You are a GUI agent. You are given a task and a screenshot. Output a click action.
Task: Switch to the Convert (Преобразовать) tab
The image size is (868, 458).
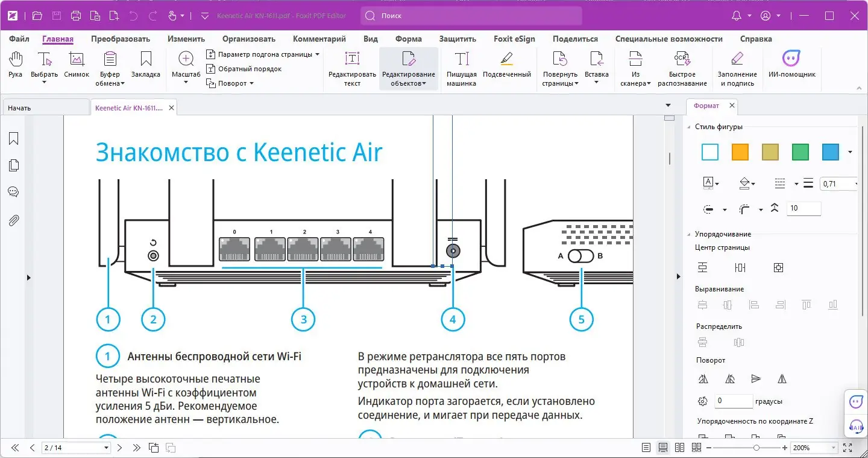click(x=121, y=39)
